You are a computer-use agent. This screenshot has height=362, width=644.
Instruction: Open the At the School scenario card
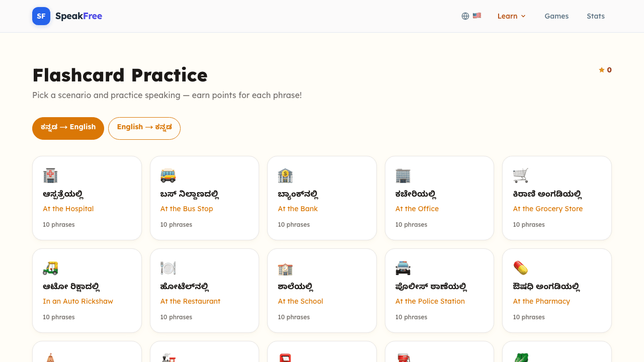(322, 291)
